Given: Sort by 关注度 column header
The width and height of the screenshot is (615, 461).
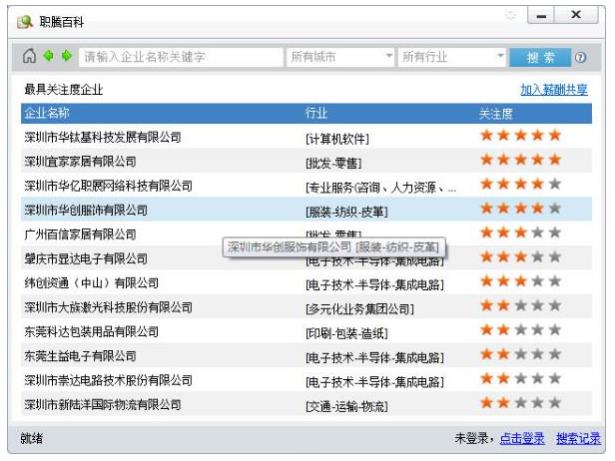Looking at the screenshot, I should click(x=496, y=113).
